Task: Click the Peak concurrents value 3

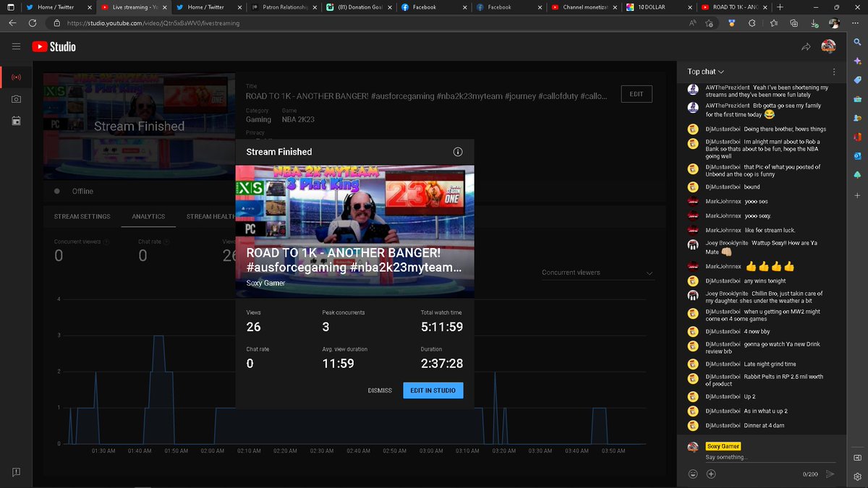Action: point(325,328)
